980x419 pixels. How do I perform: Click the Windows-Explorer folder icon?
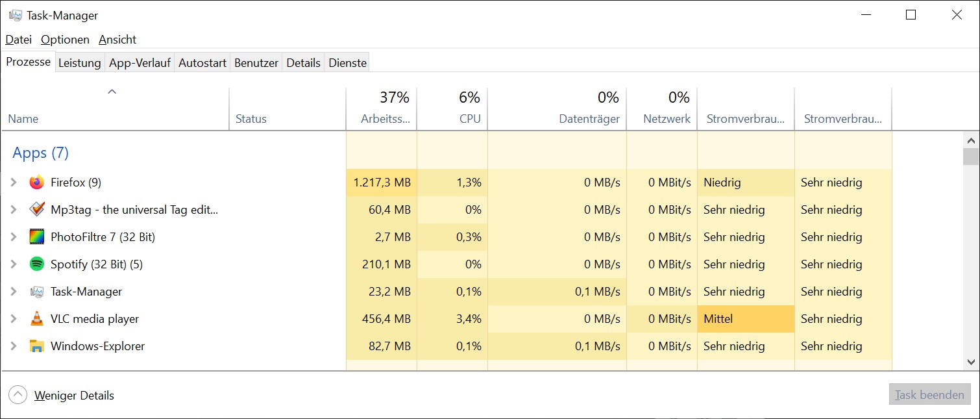tap(37, 346)
